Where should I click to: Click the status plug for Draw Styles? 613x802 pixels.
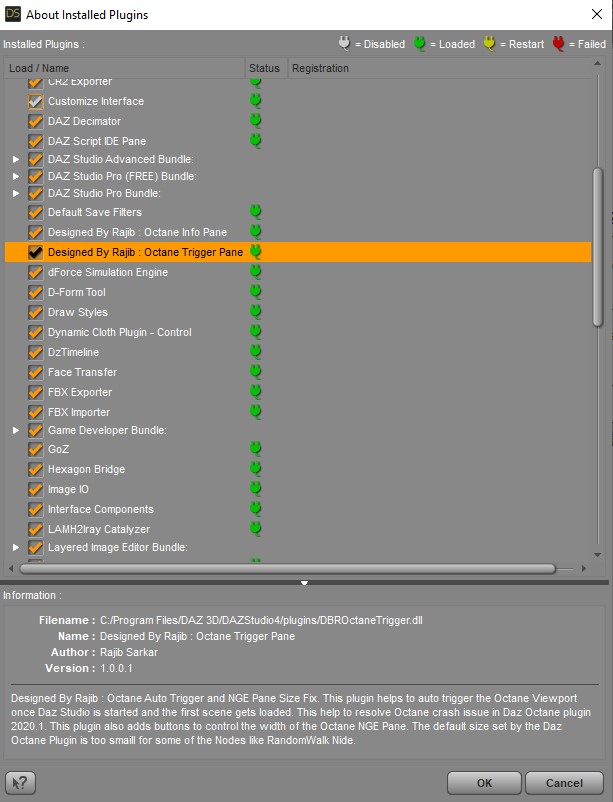tap(255, 311)
